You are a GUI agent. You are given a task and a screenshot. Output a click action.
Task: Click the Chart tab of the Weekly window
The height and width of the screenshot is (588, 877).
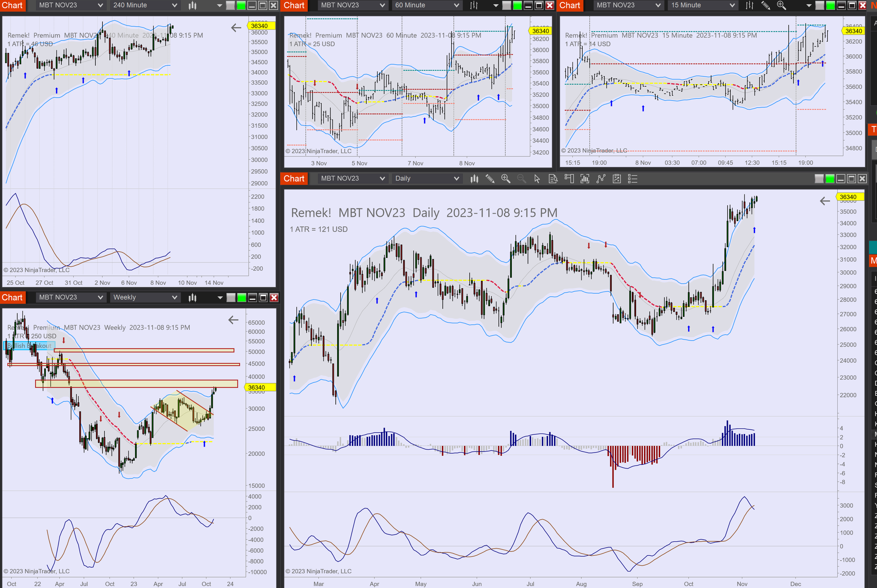click(x=12, y=298)
